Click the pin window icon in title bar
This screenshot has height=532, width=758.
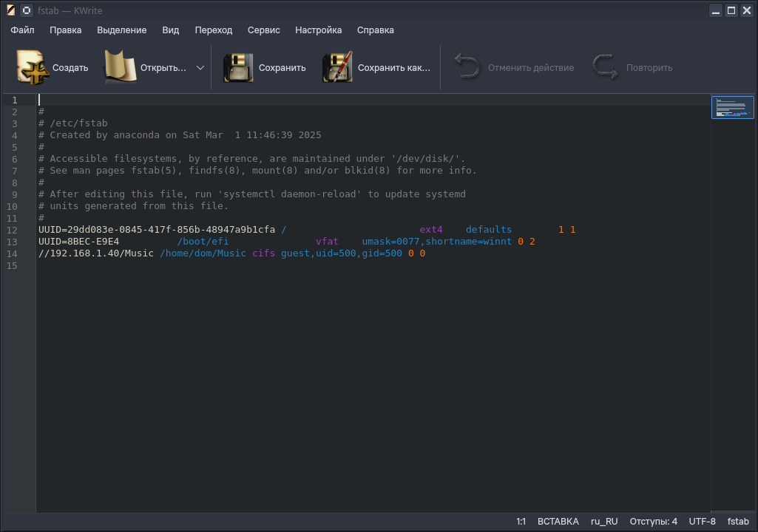click(x=27, y=10)
